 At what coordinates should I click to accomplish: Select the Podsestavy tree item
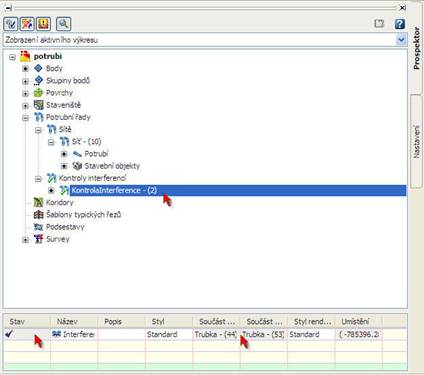click(x=65, y=227)
